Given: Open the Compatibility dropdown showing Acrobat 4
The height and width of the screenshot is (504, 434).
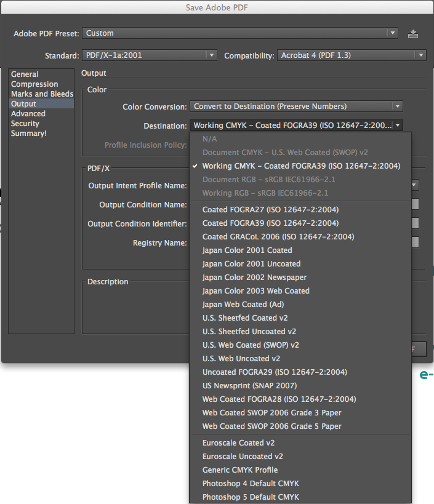Looking at the screenshot, I should click(x=352, y=55).
